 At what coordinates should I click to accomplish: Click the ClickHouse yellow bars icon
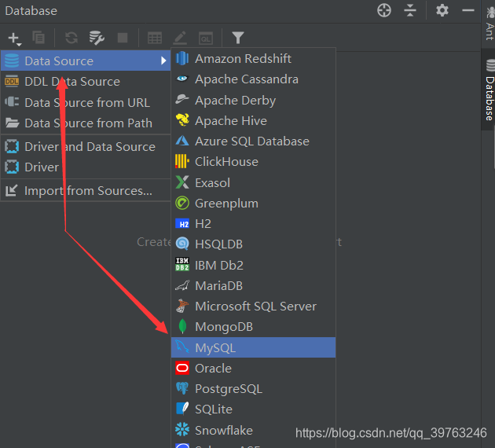click(x=182, y=161)
